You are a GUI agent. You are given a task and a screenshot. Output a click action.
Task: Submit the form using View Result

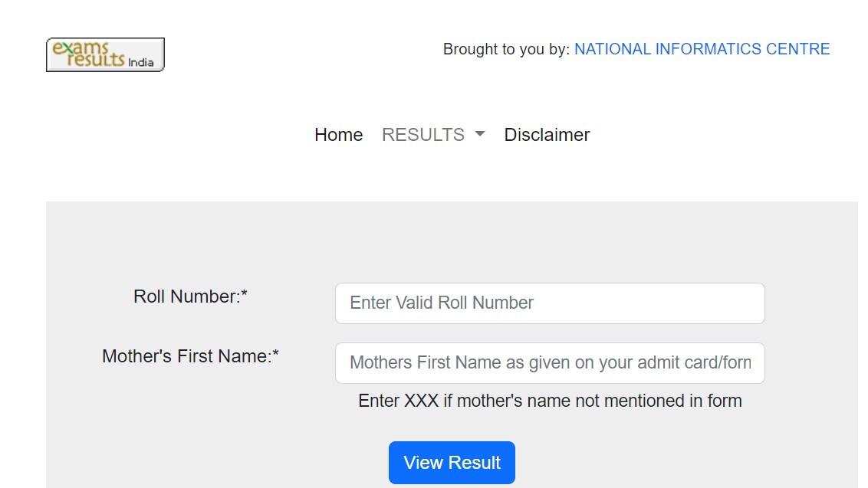[x=452, y=462]
